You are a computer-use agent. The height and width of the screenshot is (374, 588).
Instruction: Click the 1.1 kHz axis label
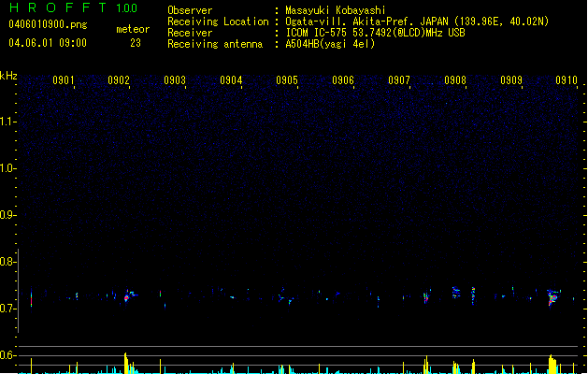(7, 122)
